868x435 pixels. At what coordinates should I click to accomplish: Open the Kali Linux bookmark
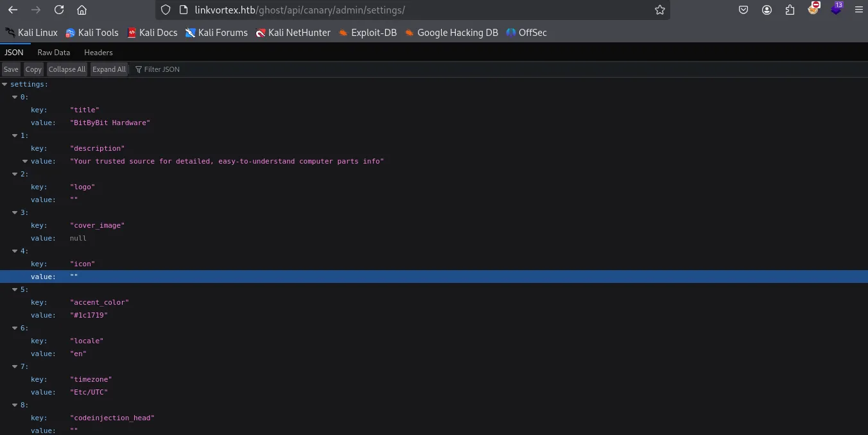point(31,32)
